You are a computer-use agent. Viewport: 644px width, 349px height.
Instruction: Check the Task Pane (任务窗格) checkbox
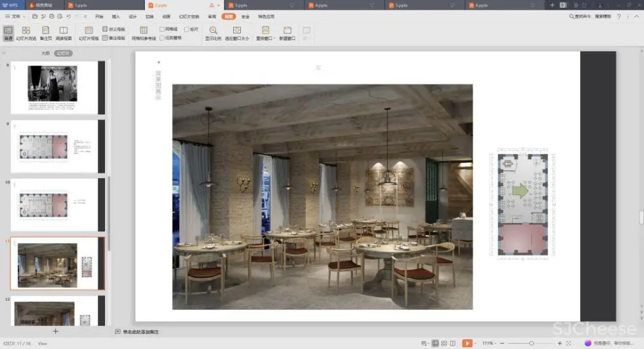pos(162,38)
